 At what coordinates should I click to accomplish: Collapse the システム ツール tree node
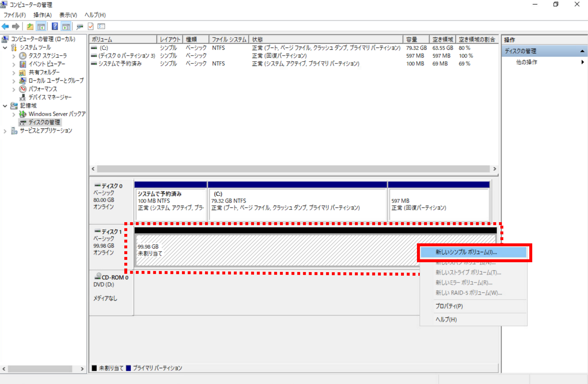[5, 47]
